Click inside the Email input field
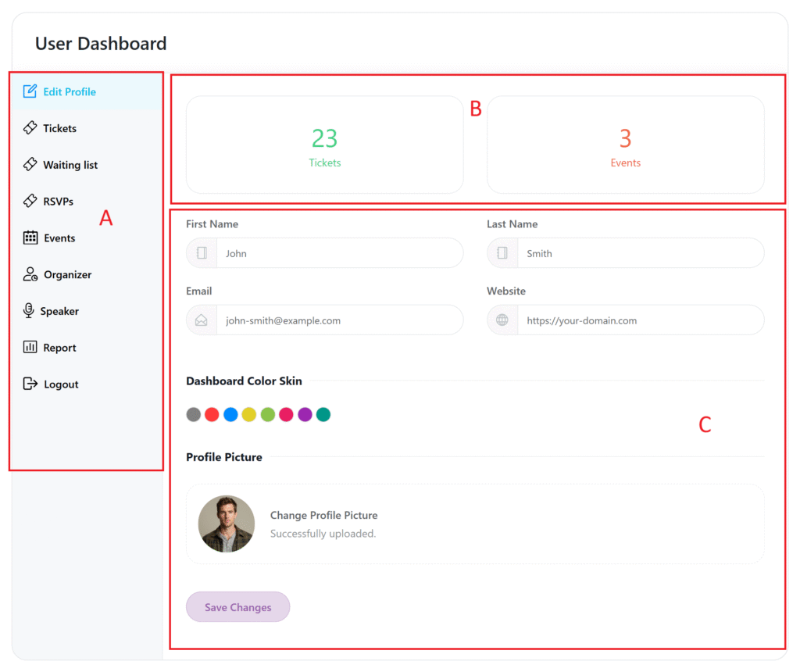 click(x=328, y=320)
